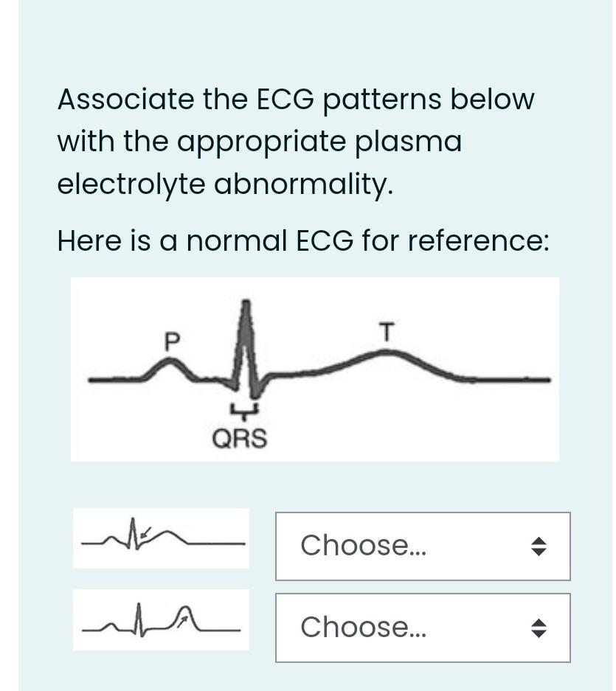Click the stepper arrows on the first dropdown
The image size is (616, 691).
tap(539, 546)
